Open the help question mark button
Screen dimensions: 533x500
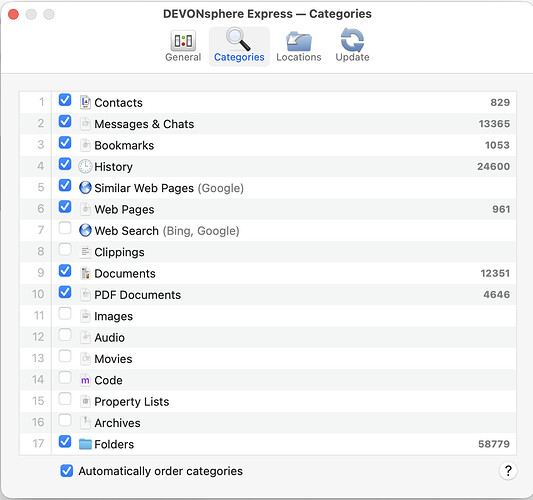[508, 471]
